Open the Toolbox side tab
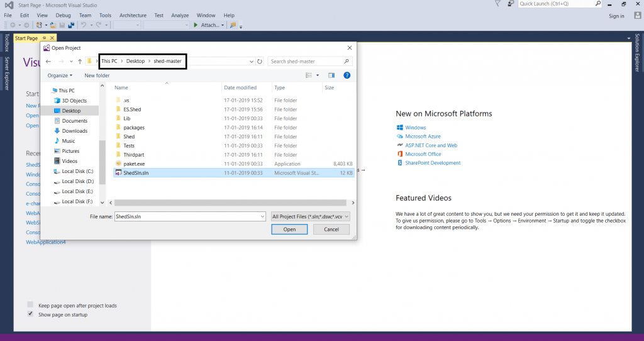 point(6,43)
